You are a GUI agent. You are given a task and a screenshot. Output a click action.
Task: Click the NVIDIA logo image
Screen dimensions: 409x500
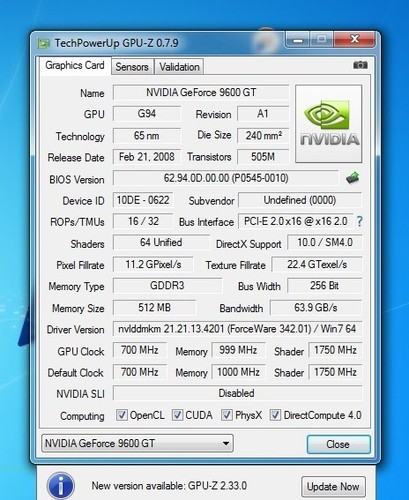[329, 124]
